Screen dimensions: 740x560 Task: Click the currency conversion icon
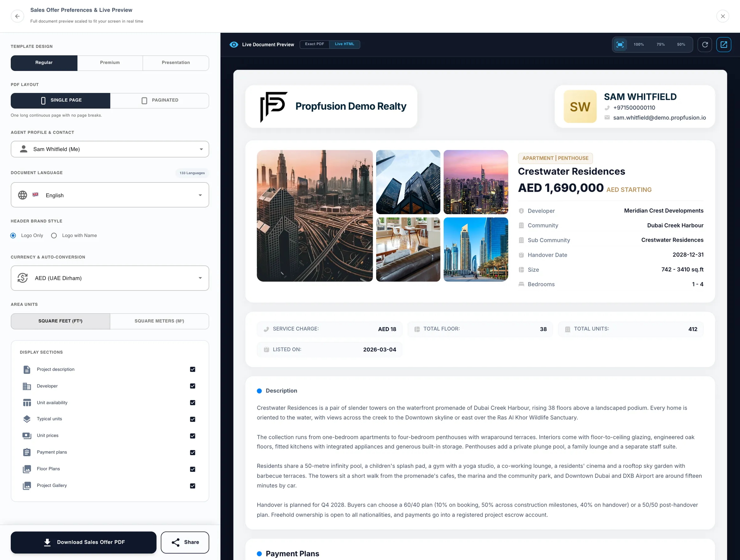(x=23, y=278)
